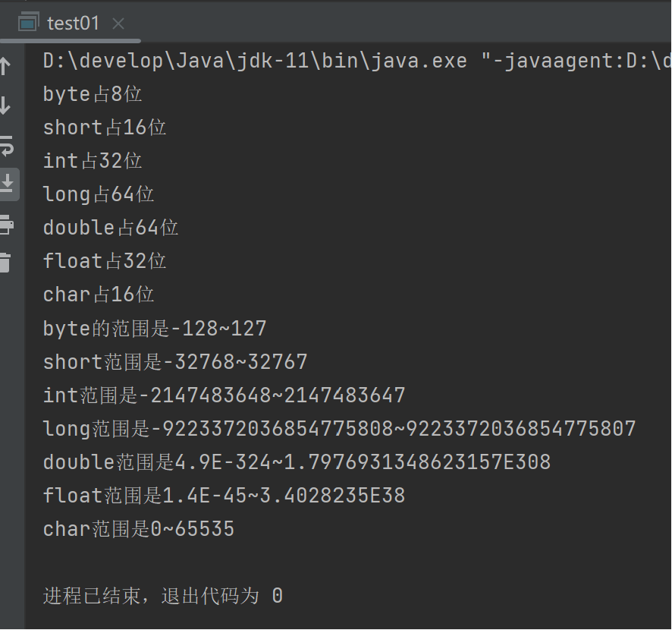Click the float range 1.4E-45 line
Image resolution: width=672 pixels, height=630 pixels.
(224, 496)
